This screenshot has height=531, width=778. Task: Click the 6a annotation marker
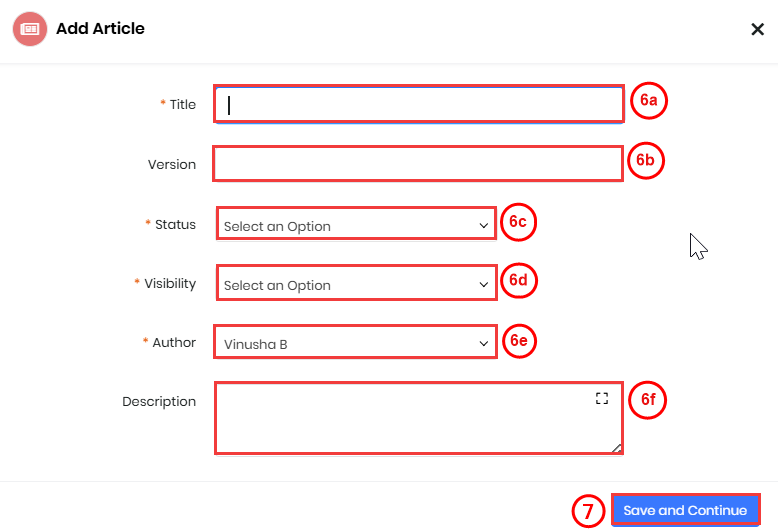[x=648, y=101]
